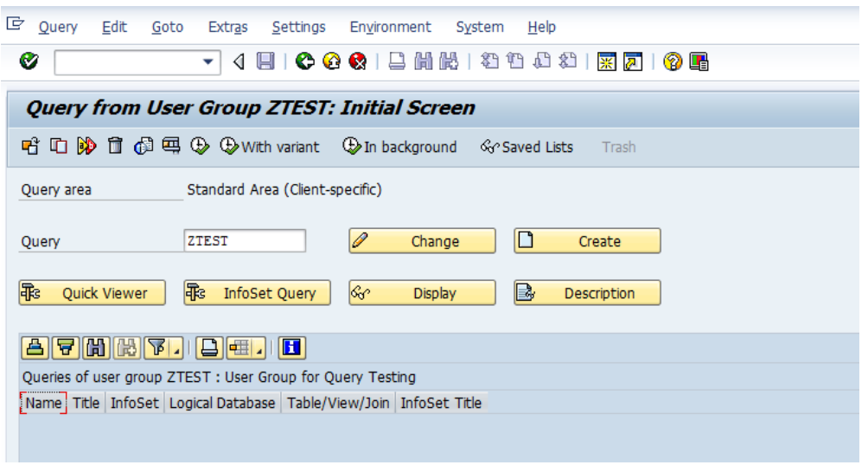Open the command field dropdown arrow
868x465 pixels.
click(x=208, y=61)
